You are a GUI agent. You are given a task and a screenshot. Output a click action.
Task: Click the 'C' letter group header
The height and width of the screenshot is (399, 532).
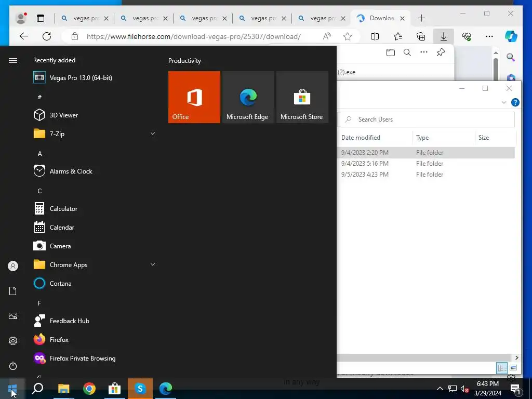click(39, 191)
